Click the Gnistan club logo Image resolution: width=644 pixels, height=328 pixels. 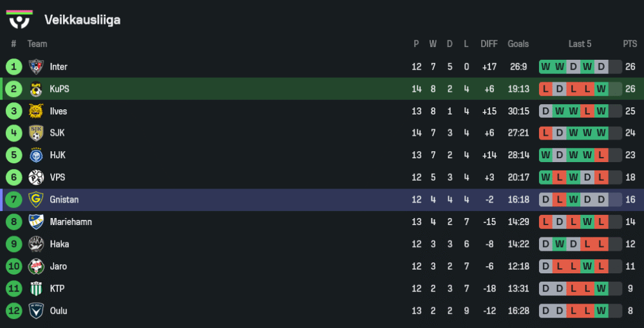click(35, 200)
